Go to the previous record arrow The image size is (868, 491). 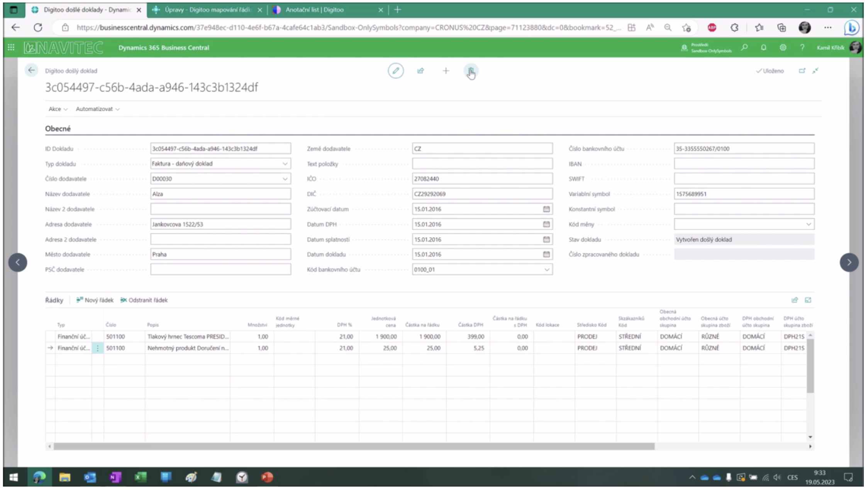[18, 262]
